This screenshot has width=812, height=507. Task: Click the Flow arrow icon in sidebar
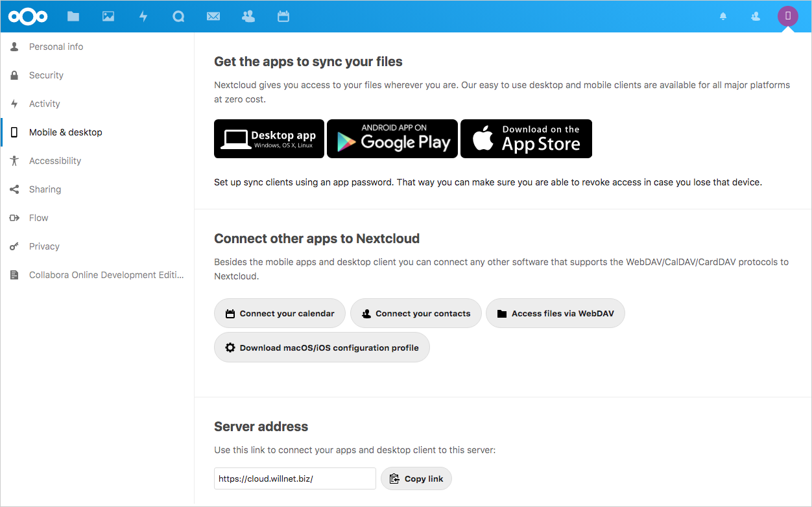14,218
